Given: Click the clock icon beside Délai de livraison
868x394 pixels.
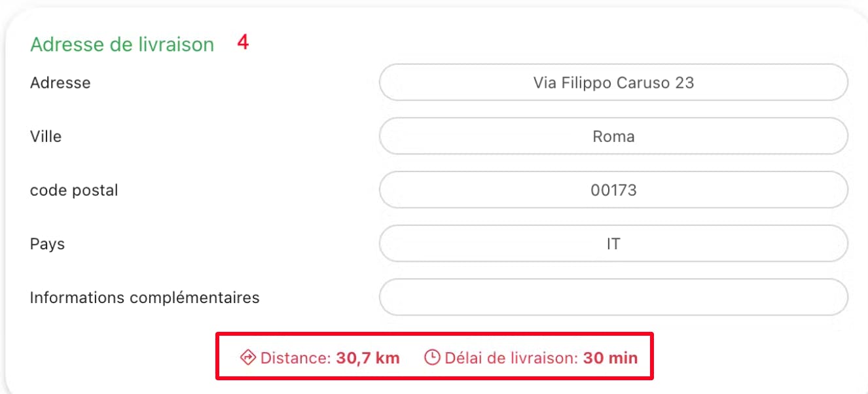Looking at the screenshot, I should pos(432,357).
